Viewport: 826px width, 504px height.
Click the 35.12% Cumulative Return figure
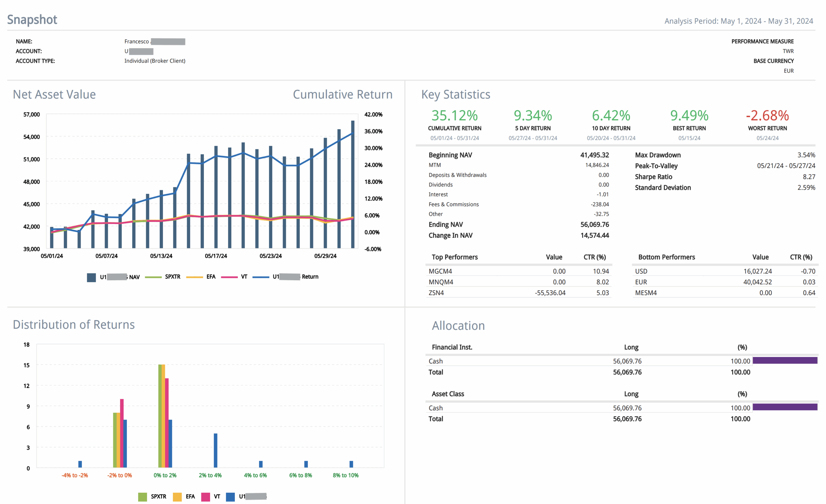click(x=455, y=116)
